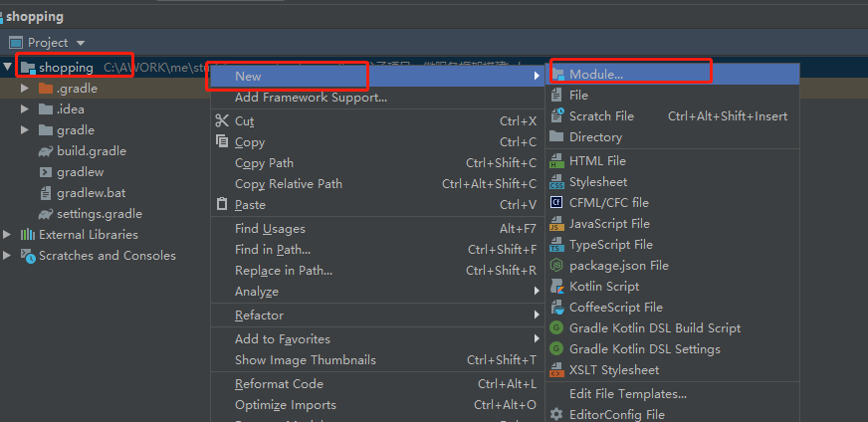Click the gradlew.bat file icon
Image resolution: width=868 pixels, height=422 pixels.
46,193
